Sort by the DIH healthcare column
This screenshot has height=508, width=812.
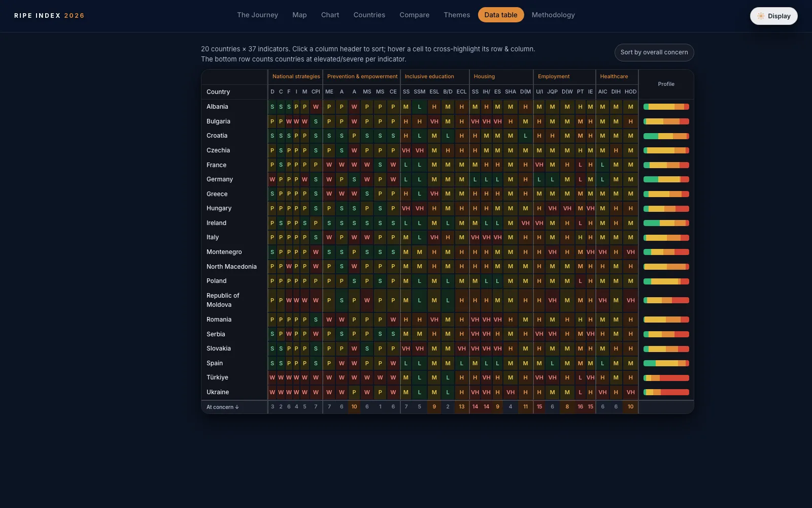tap(616, 92)
